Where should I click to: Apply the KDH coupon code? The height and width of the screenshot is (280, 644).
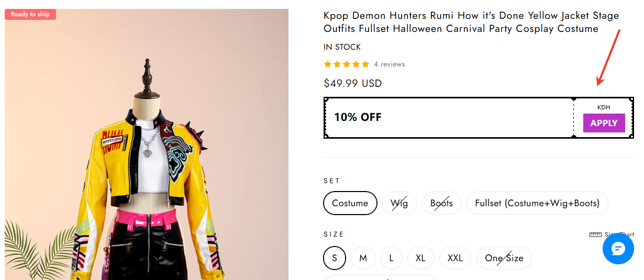point(604,123)
